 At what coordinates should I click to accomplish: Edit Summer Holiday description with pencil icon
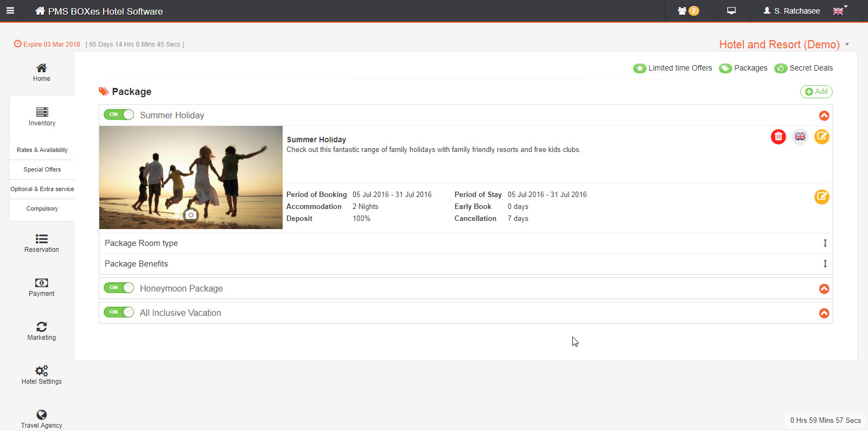point(821,137)
